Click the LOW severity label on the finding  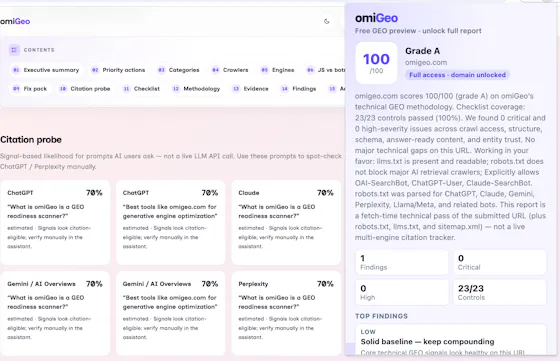pos(368,332)
